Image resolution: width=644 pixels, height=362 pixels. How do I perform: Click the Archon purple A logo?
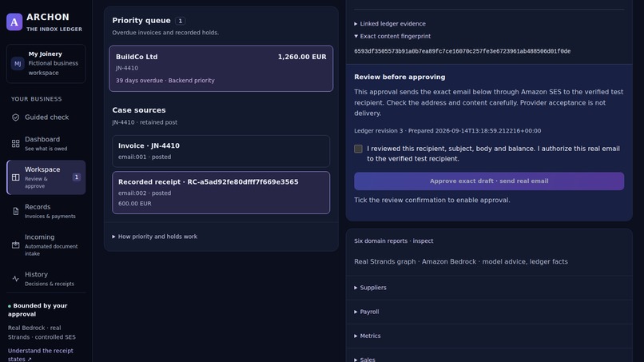(x=14, y=22)
